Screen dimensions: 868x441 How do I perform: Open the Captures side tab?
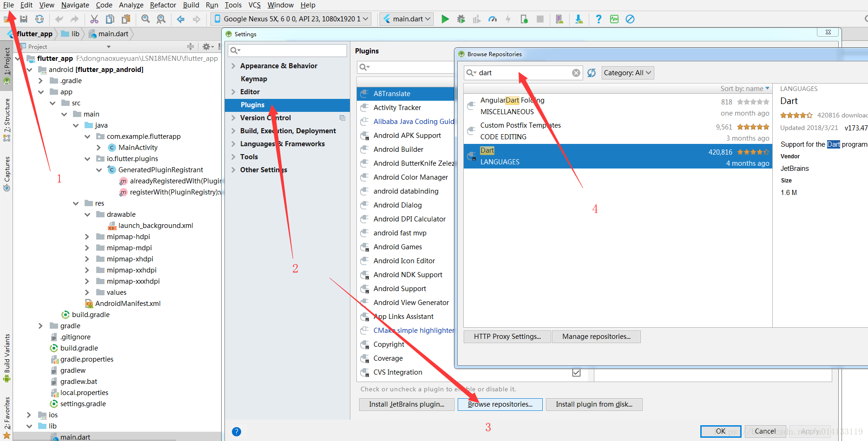coord(7,174)
